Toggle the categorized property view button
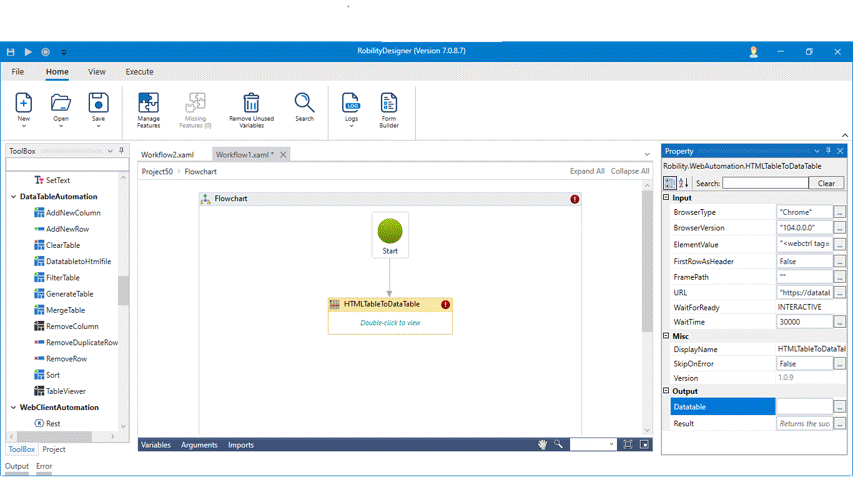This screenshot has width=853, height=480. point(670,183)
